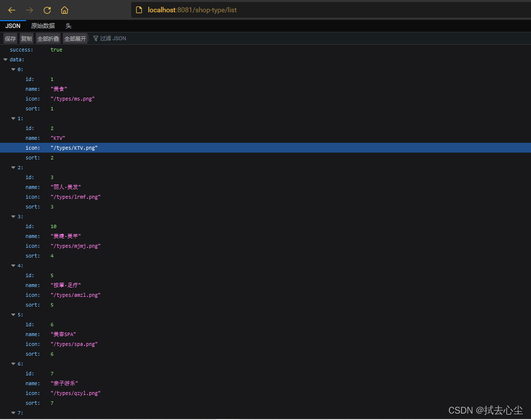Select the name "按摩·足疗" row
531x420 pixels.
pyautogui.click(x=265, y=285)
